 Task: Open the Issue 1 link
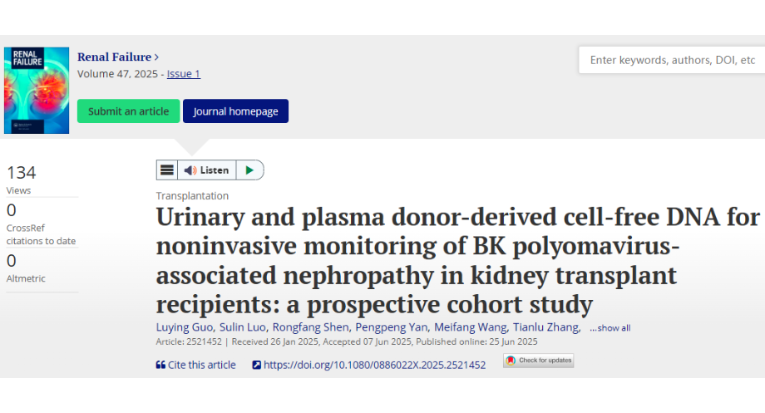(x=183, y=74)
